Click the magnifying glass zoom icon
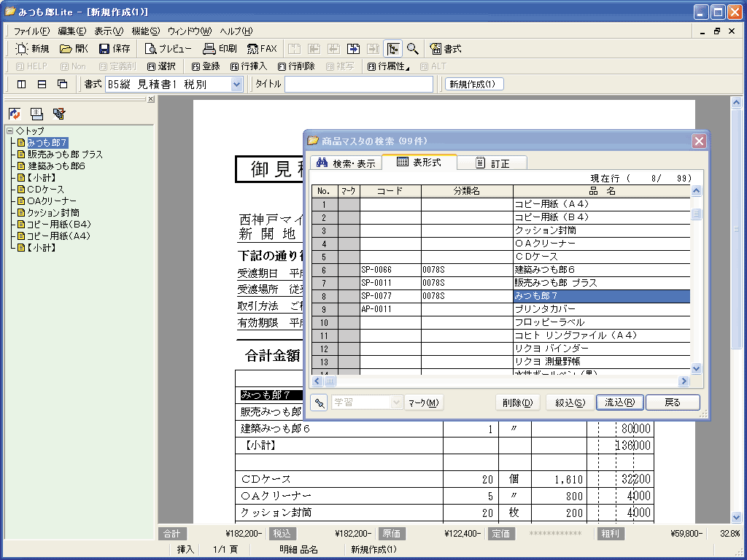747x560 pixels. (x=413, y=49)
